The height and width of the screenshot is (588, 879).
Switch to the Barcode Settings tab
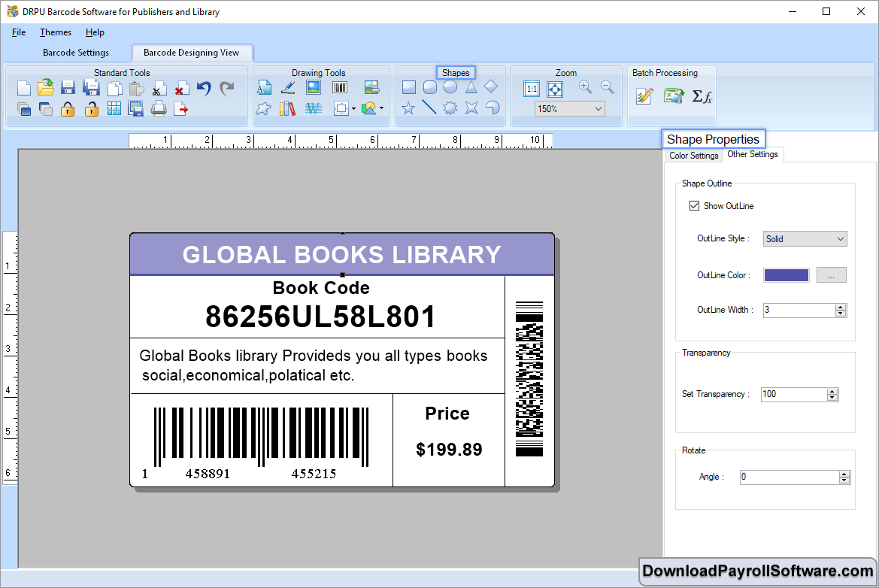(75, 53)
